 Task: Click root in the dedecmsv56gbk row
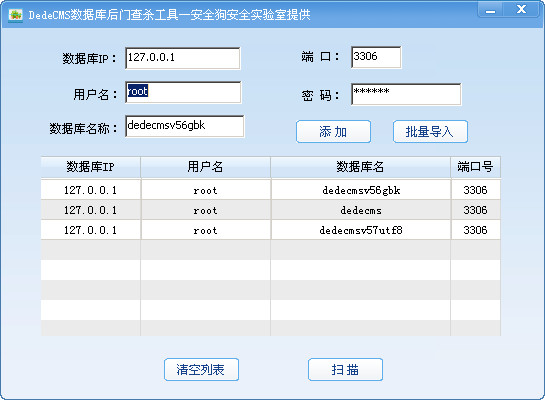tap(205, 190)
